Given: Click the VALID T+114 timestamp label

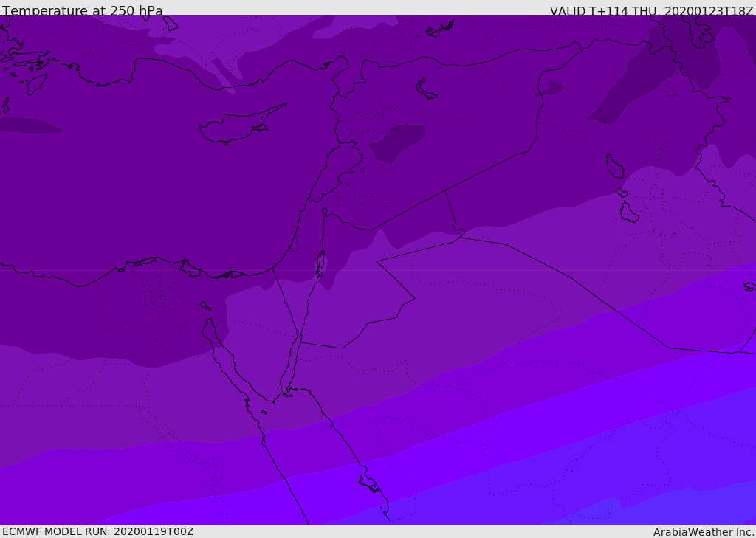Looking at the screenshot, I should [x=651, y=10].
